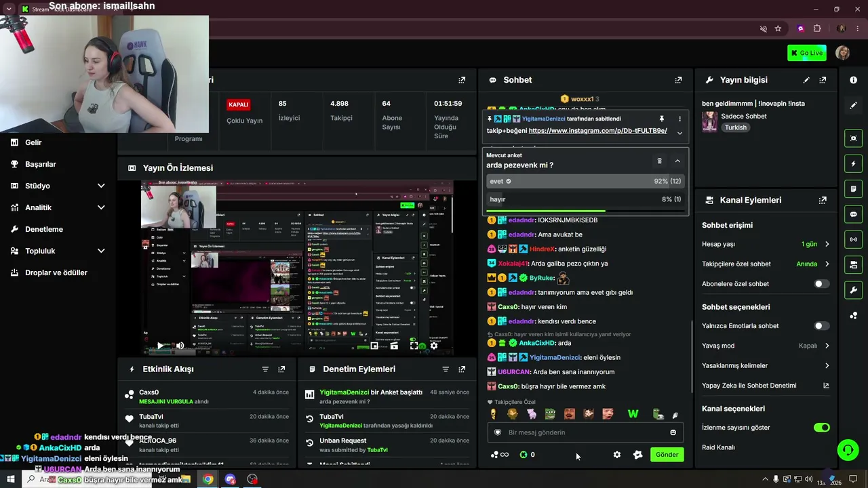Open channel points infinity counter

coord(500,455)
